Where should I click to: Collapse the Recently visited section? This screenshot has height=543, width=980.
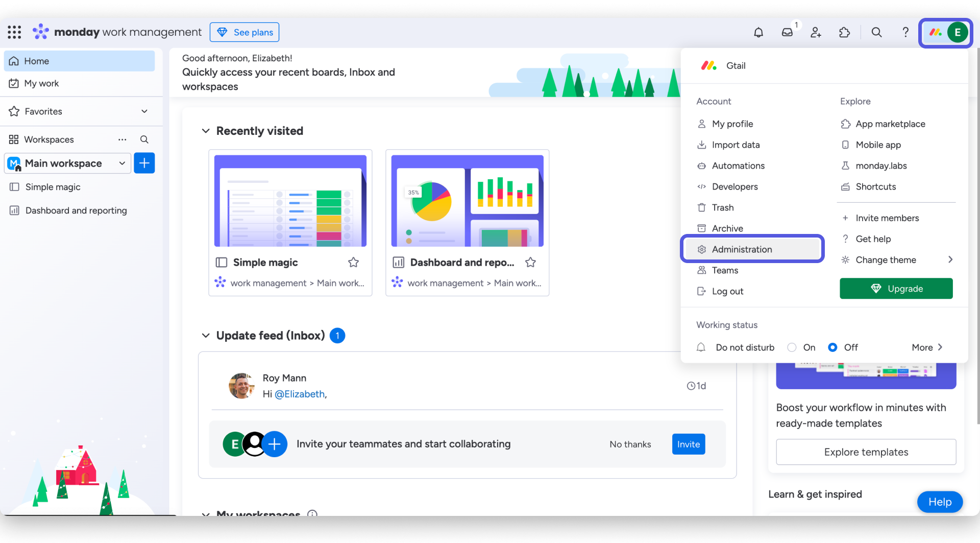pyautogui.click(x=206, y=131)
